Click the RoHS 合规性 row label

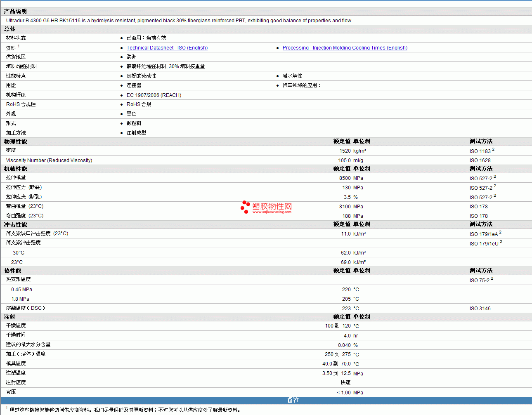pyautogui.click(x=21, y=104)
